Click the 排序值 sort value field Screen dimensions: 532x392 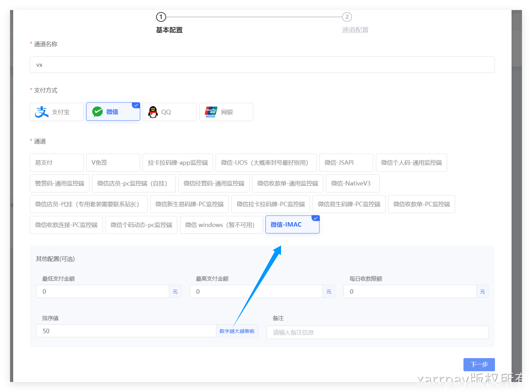coord(126,331)
